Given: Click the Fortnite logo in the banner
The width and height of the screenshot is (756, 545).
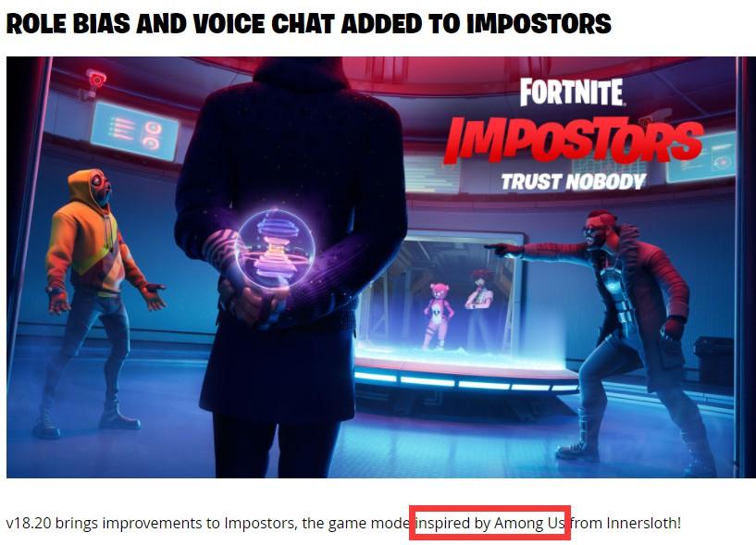Looking at the screenshot, I should point(572,93).
